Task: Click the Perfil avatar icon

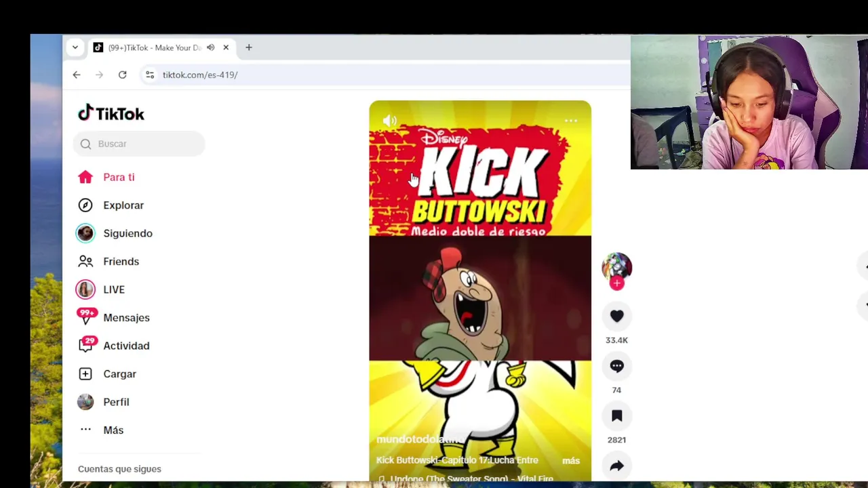Action: tap(85, 402)
